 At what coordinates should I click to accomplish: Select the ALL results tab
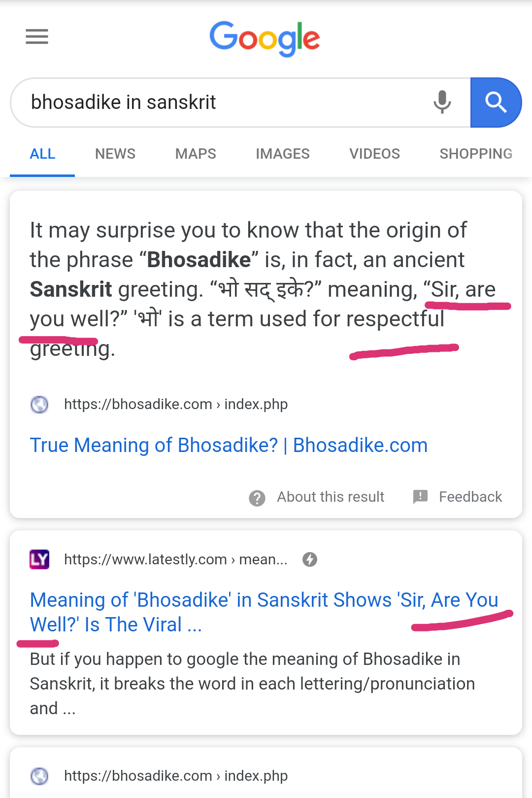[42, 154]
